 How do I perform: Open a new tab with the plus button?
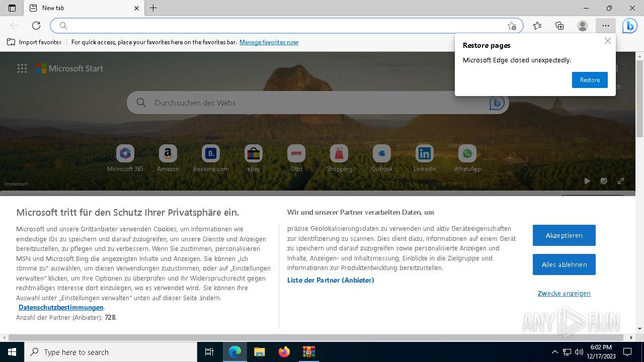[153, 8]
